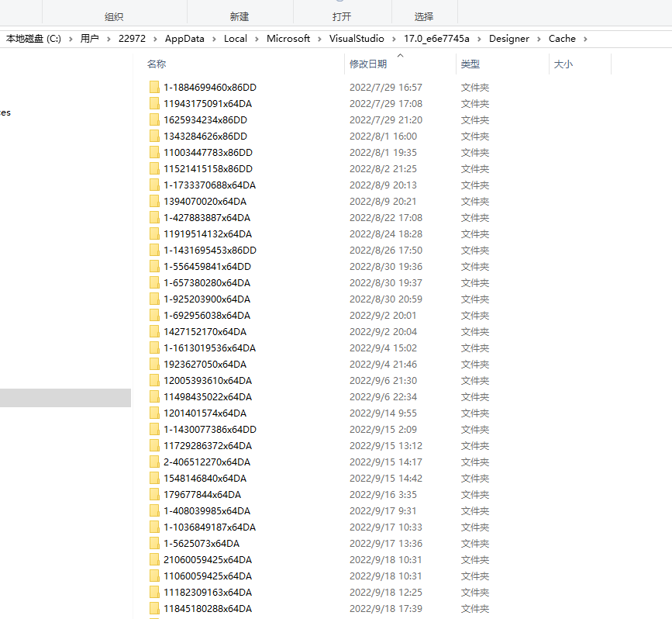Open the 选择 ribbon group

(x=424, y=17)
